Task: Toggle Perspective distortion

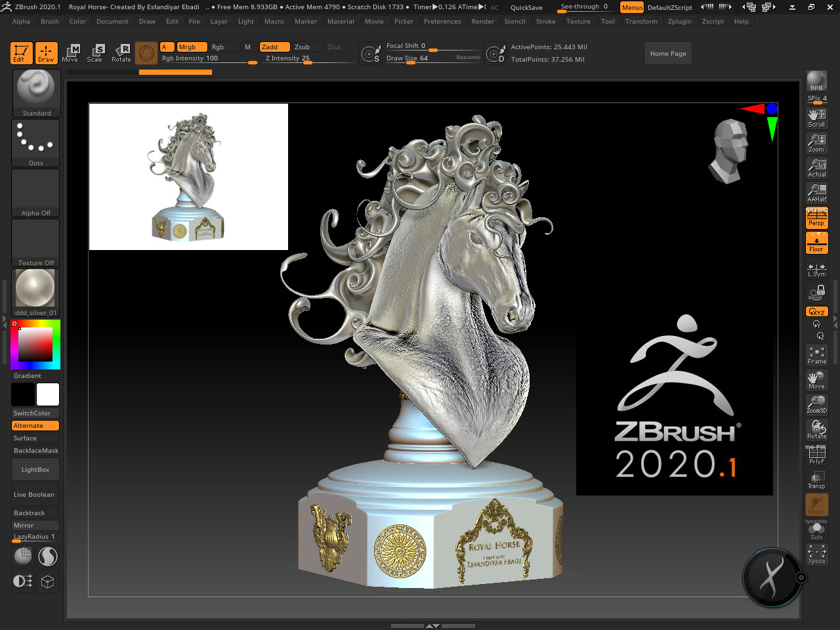Action: point(816,218)
